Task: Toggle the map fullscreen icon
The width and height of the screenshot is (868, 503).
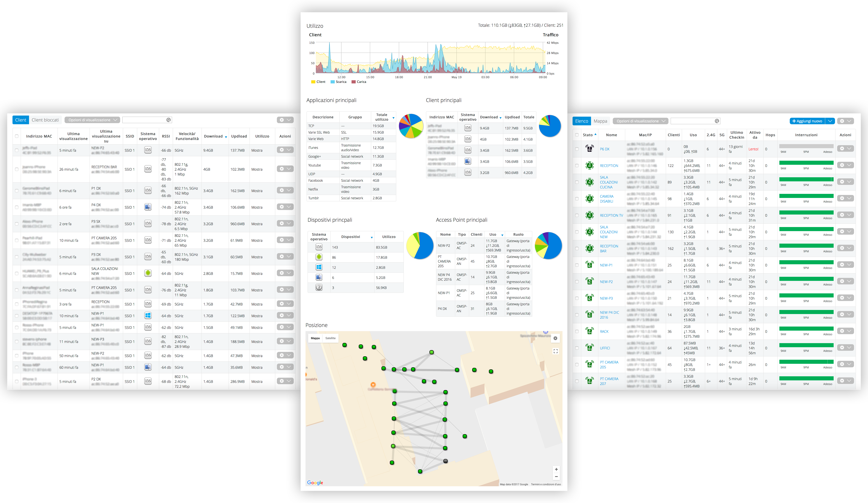Action: (x=555, y=351)
